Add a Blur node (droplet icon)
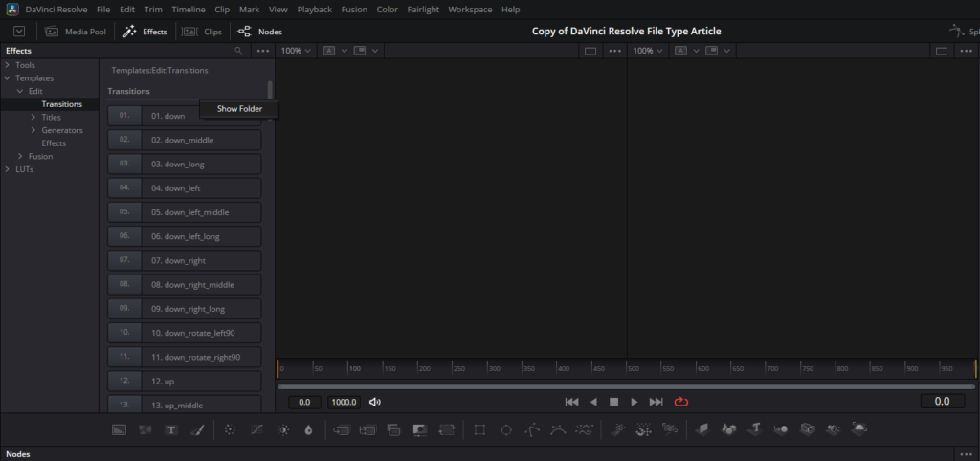980x461 pixels. [308, 429]
